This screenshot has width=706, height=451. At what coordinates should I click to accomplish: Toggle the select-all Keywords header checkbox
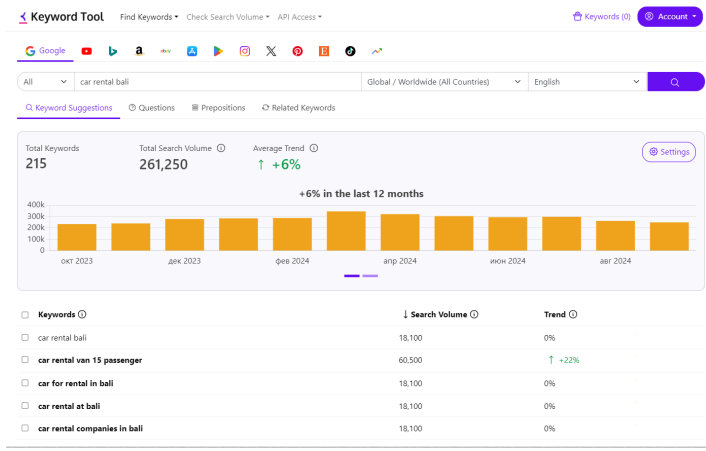click(x=25, y=315)
